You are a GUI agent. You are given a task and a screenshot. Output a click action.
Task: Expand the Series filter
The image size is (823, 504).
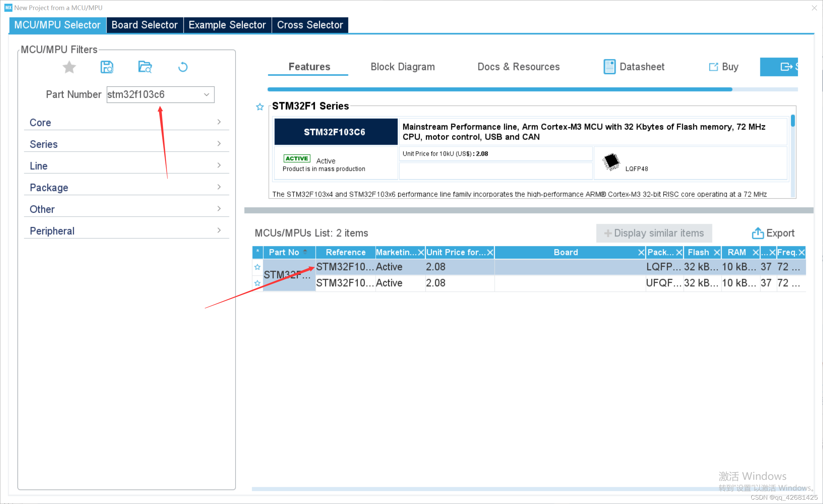(126, 144)
